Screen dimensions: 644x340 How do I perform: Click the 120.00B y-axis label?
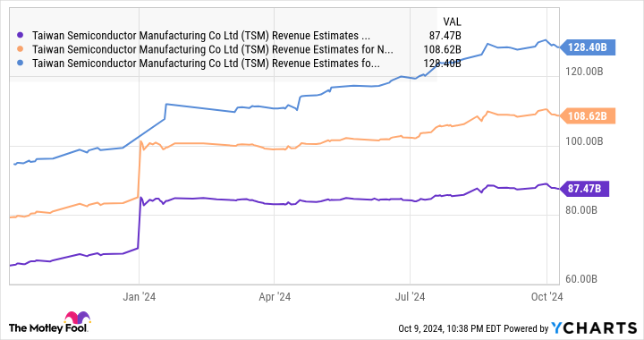point(584,72)
